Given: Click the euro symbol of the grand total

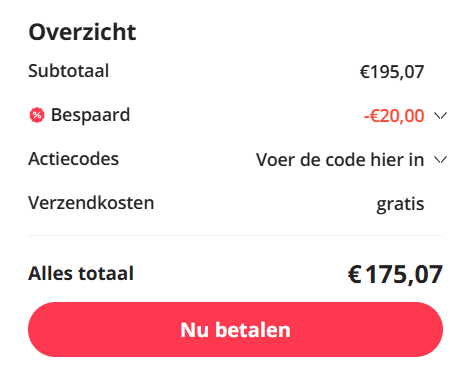Looking at the screenshot, I should 355,274.
